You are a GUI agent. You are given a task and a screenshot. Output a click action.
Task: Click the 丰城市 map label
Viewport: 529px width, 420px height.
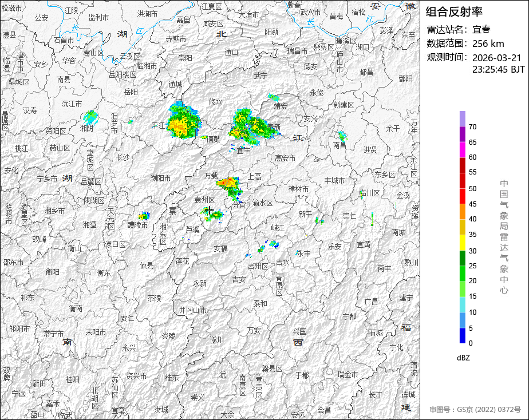click(335, 180)
